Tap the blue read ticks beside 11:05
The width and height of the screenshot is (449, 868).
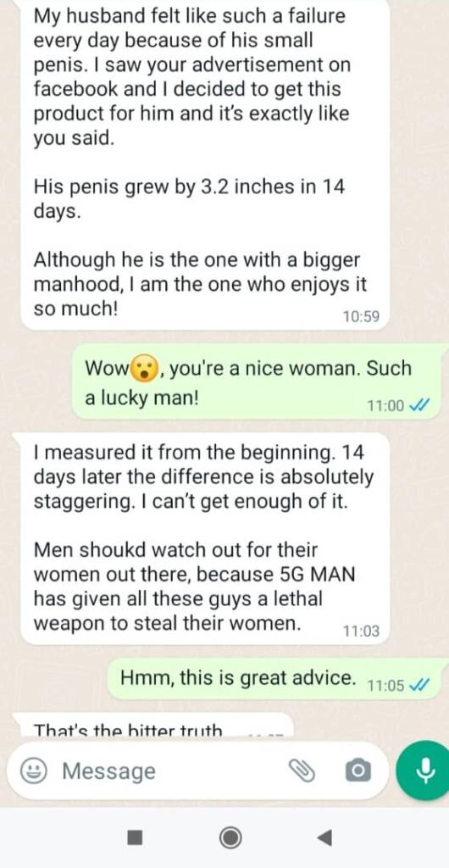(x=418, y=686)
